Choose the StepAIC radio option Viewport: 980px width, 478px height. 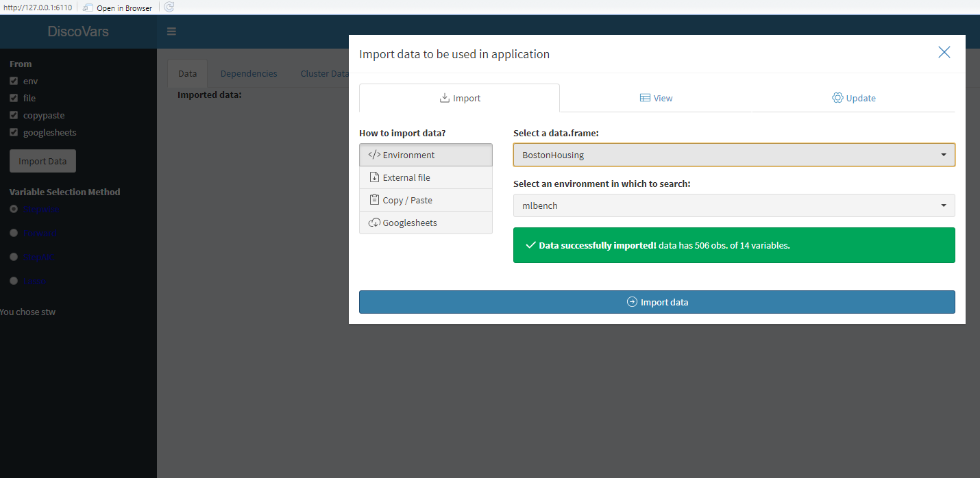pos(14,257)
